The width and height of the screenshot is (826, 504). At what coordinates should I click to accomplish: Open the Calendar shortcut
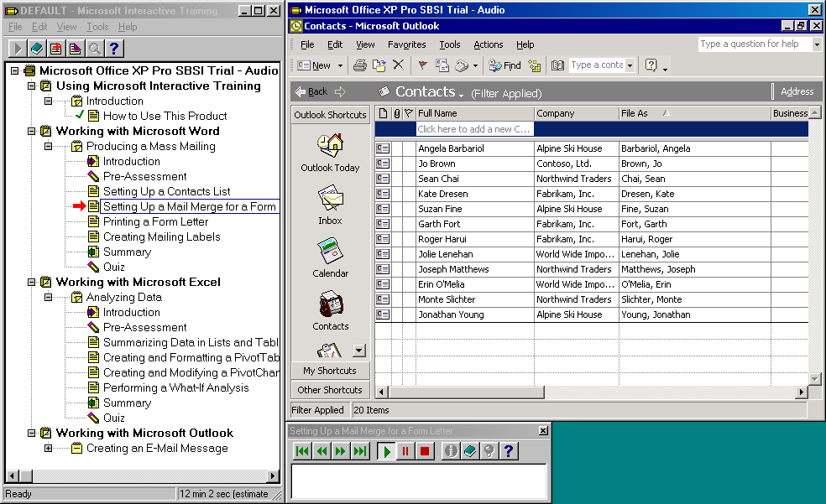point(330,257)
